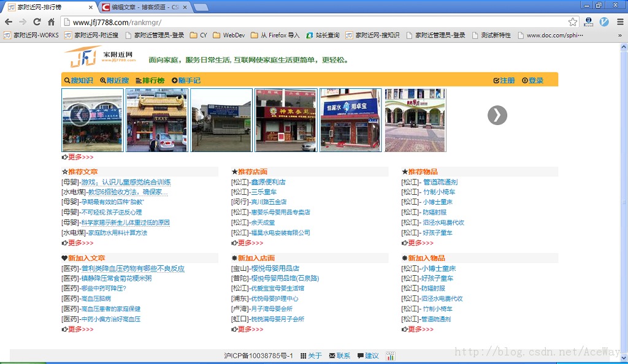Open the 家附近网-搜知识 bookmark

pyautogui.click(x=372, y=35)
